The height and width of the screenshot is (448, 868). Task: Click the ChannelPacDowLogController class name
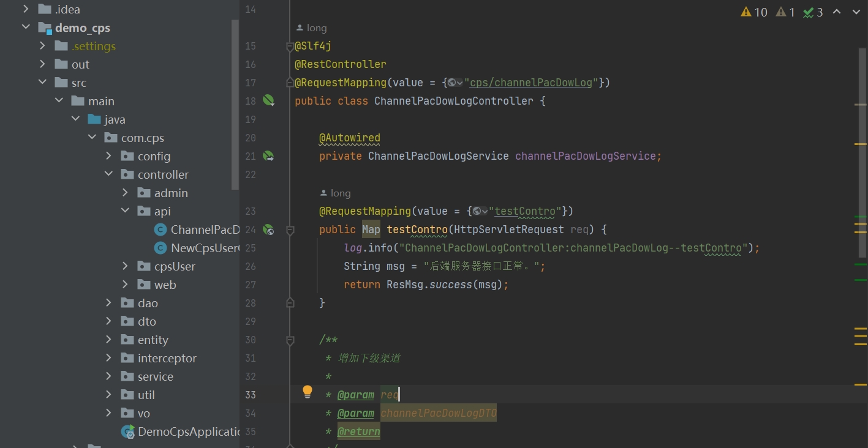pos(454,101)
